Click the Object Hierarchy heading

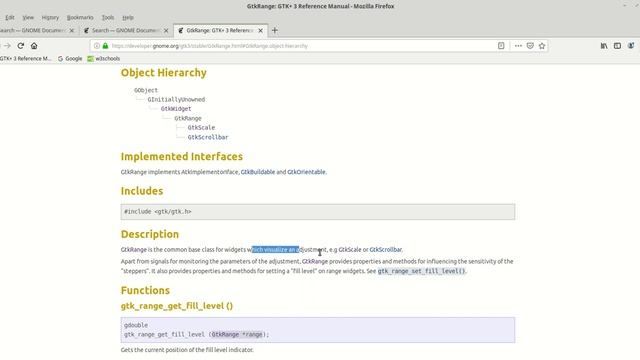[x=164, y=73]
